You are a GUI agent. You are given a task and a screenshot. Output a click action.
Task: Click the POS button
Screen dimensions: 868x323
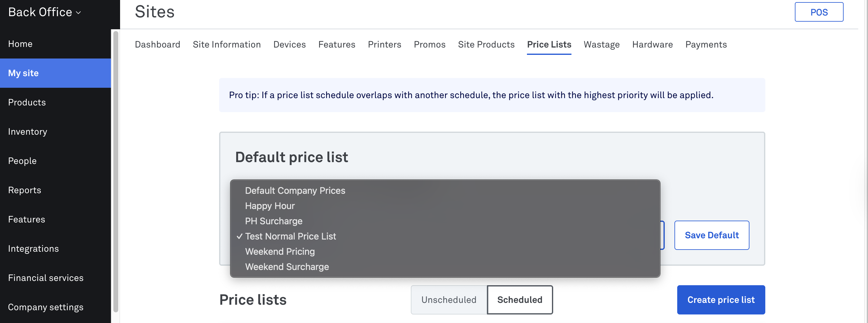pos(819,12)
